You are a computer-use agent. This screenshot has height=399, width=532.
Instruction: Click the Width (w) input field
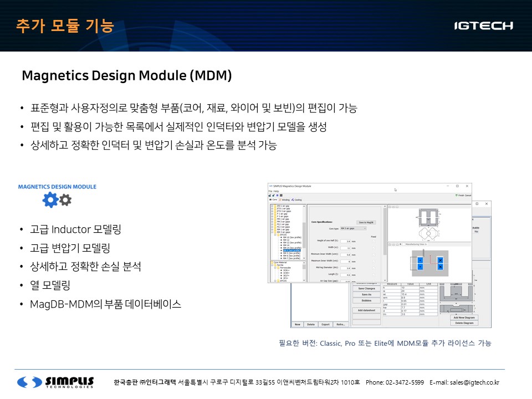[345, 248]
